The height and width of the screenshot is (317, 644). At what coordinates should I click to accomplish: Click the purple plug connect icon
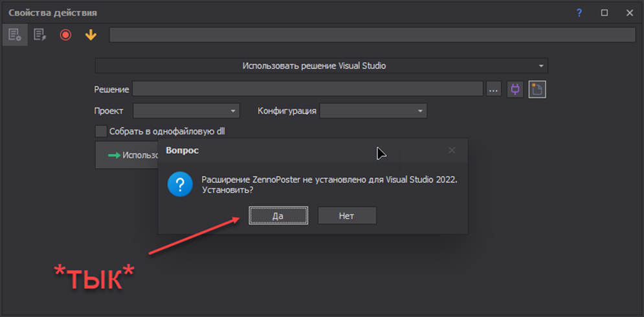click(515, 89)
